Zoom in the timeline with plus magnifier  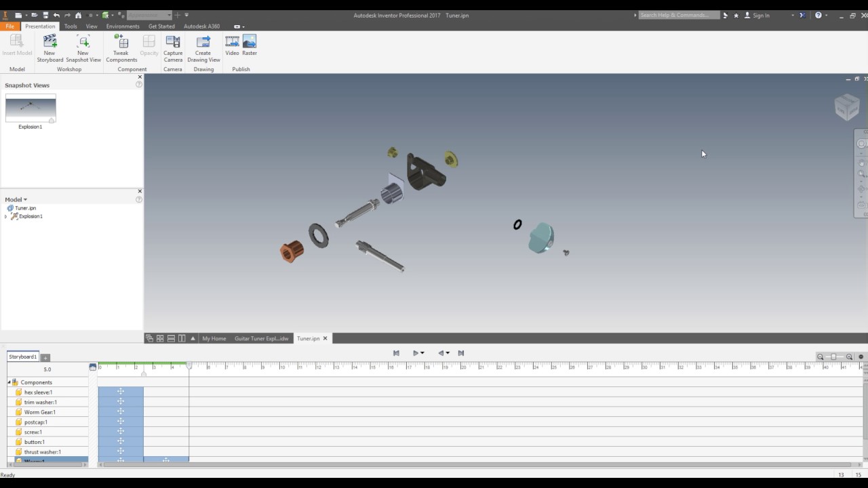click(849, 357)
